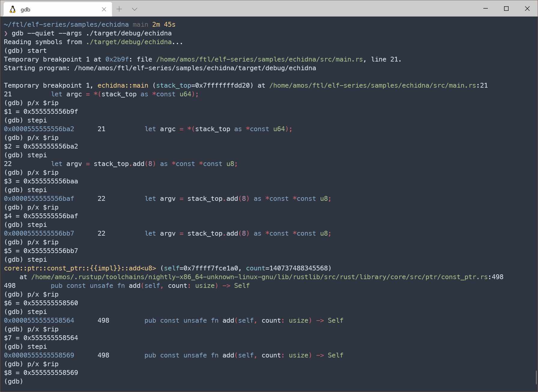Click the core::ptr::const_ptr add<u8> function name
The height and width of the screenshot is (392, 538).
coord(80,268)
